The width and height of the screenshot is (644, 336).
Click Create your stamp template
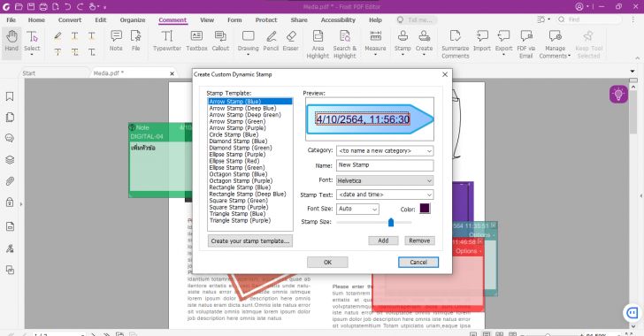tap(250, 241)
